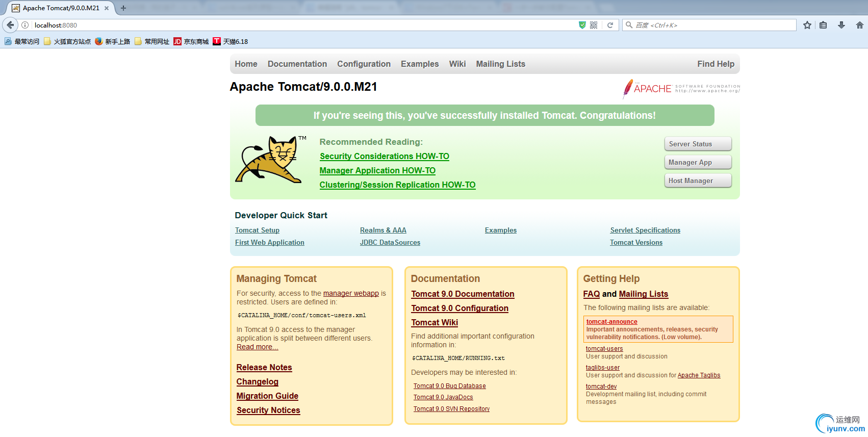The width and height of the screenshot is (868, 437).
Task: Click the Apache Software Foundation logo
Action: 681,89
